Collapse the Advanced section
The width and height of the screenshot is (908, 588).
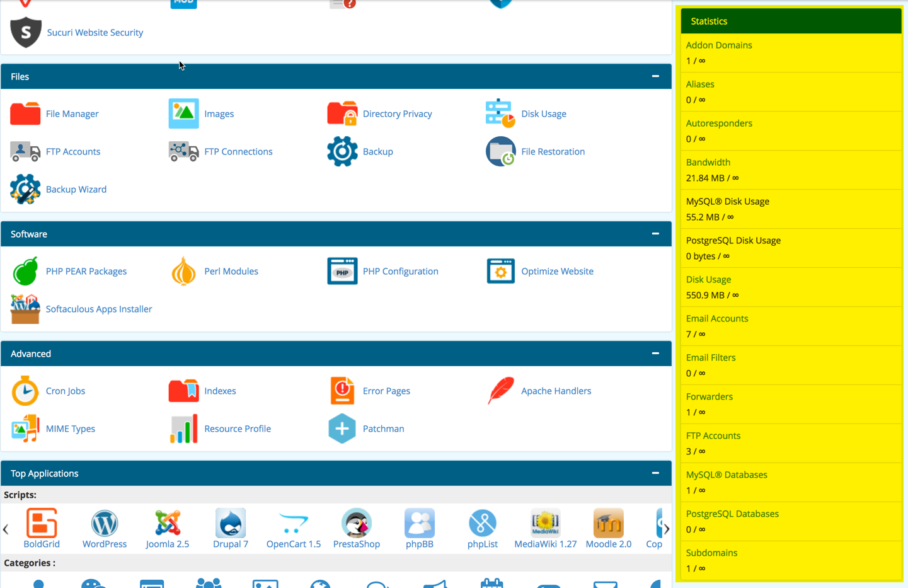[x=655, y=354]
